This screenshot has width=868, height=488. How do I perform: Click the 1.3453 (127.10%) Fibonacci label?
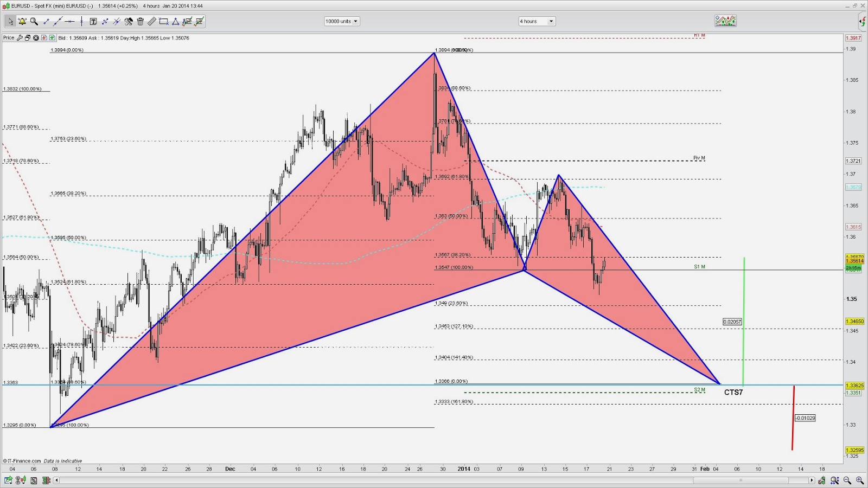click(454, 326)
